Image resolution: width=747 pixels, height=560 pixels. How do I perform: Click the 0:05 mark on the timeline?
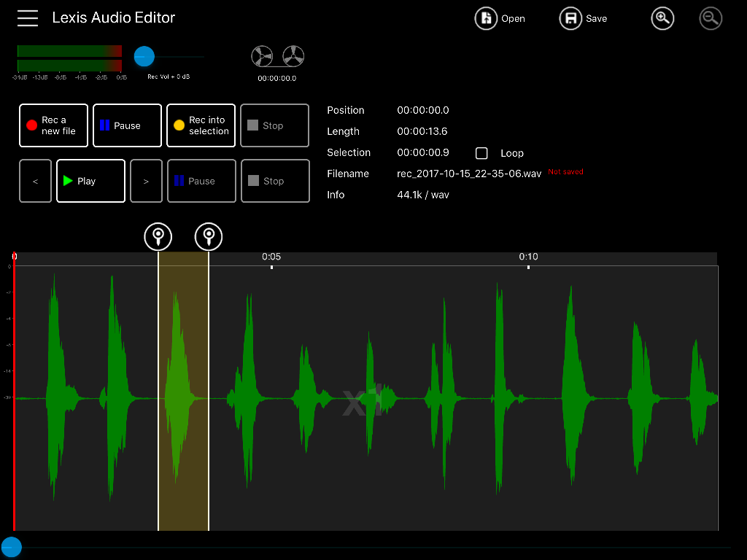[x=271, y=257]
